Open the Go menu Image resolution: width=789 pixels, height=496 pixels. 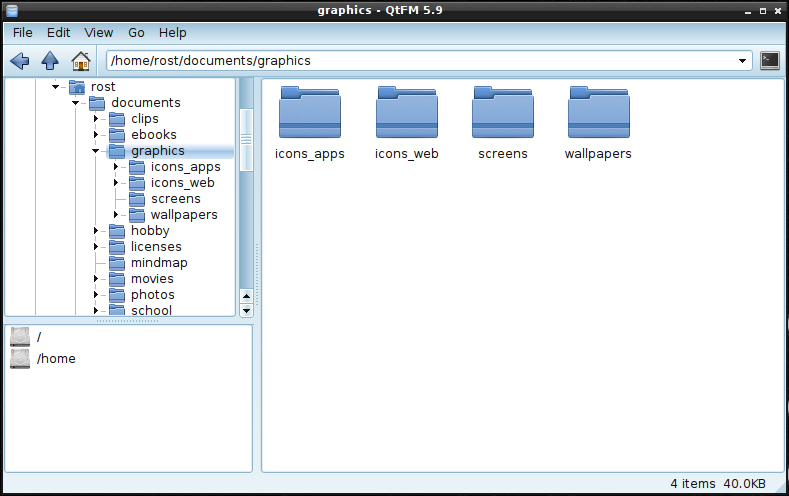click(136, 33)
